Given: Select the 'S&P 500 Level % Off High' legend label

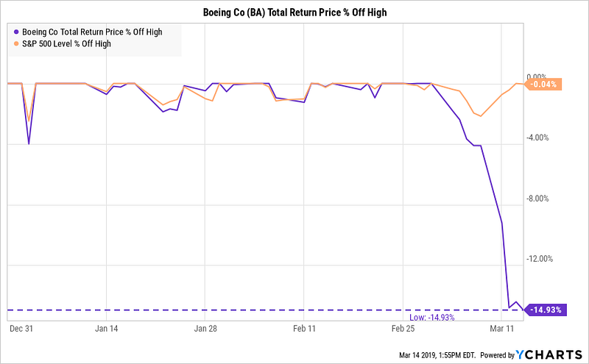Looking at the screenshot, I should coord(66,44).
